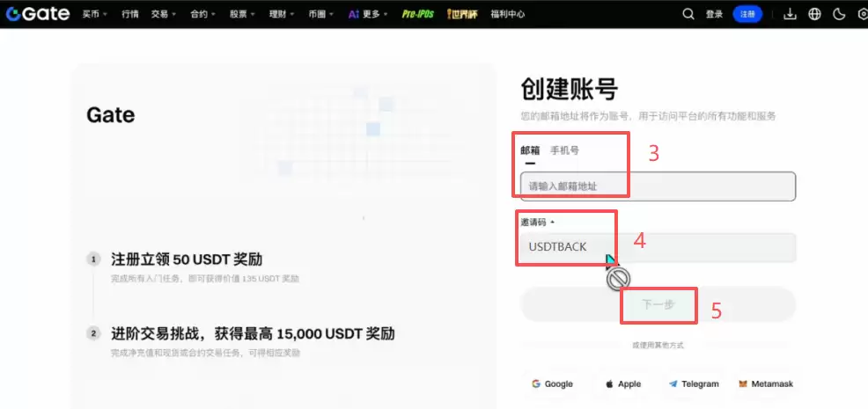Sign up with Metamask
The image size is (868, 409).
click(x=766, y=383)
